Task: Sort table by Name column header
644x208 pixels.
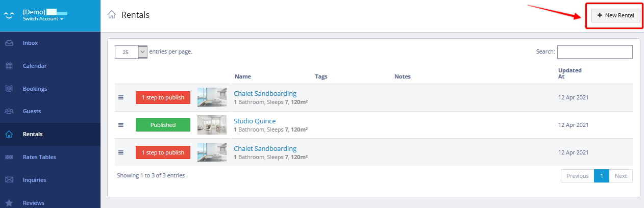Action: (243, 76)
